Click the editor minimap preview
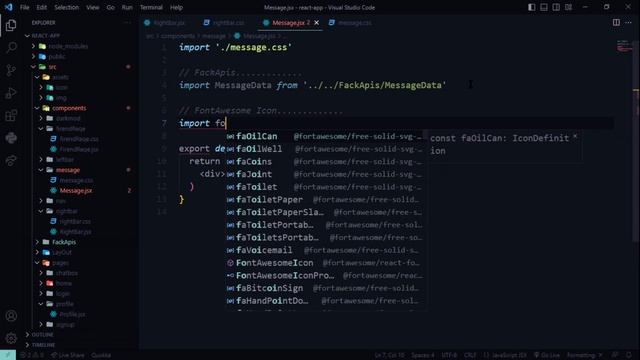 point(624,46)
